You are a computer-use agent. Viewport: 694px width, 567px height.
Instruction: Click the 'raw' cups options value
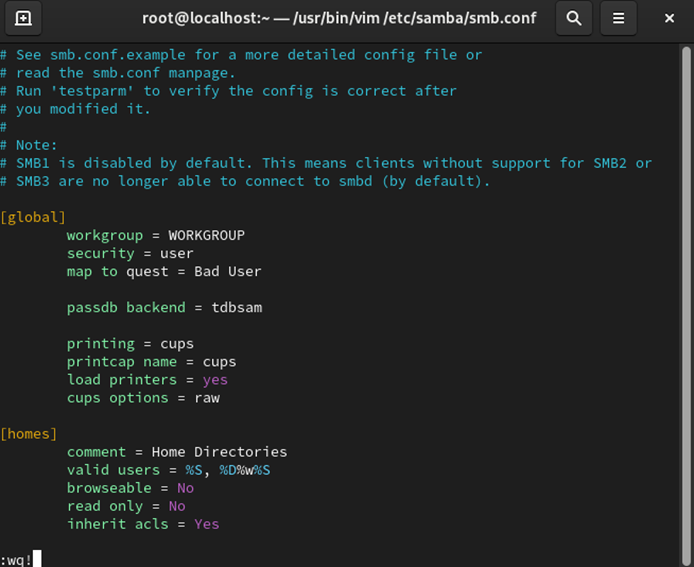(x=207, y=398)
